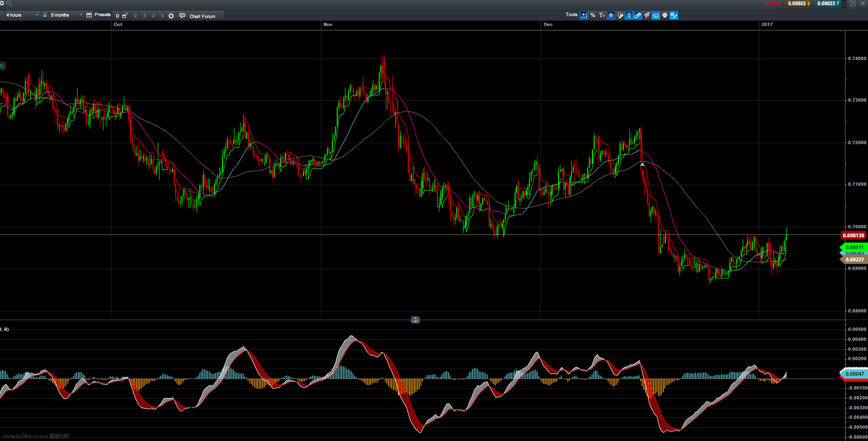This screenshot has height=441, width=868.
Task: Click the buy price 0.69823
Action: (826, 4)
